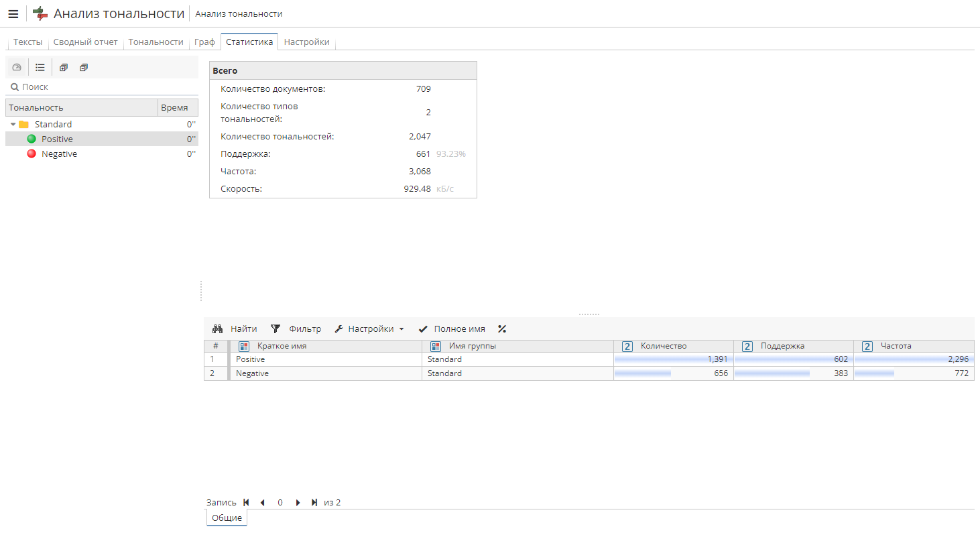Click the 772 frequency cell
The width and height of the screenshot is (980, 545).
(914, 373)
